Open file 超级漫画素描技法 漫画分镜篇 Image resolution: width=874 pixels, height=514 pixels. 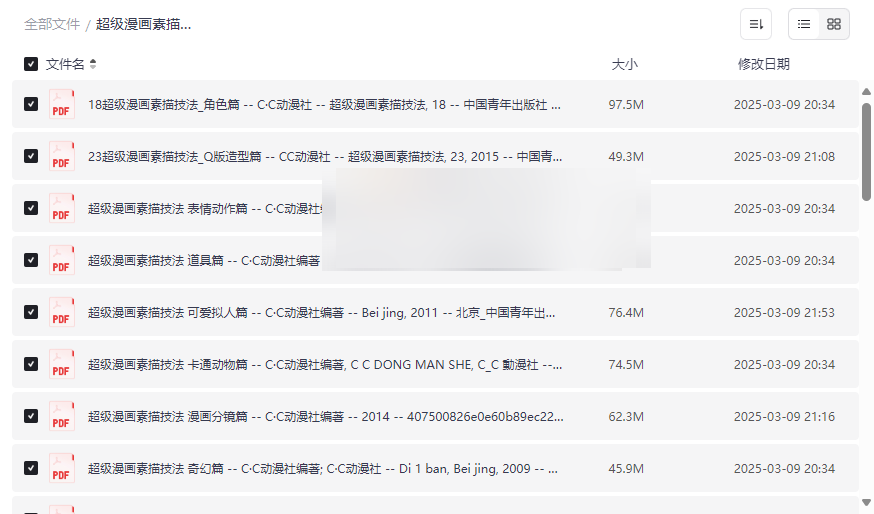[326, 416]
